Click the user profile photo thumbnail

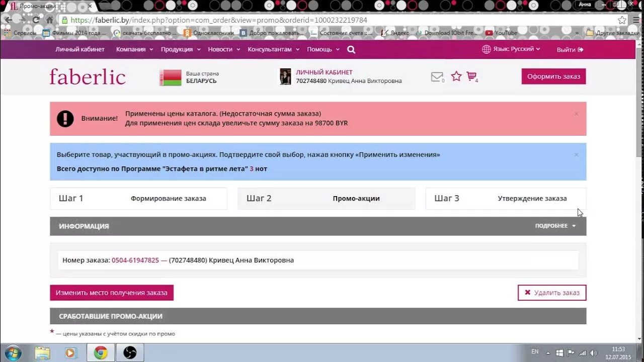285,76
